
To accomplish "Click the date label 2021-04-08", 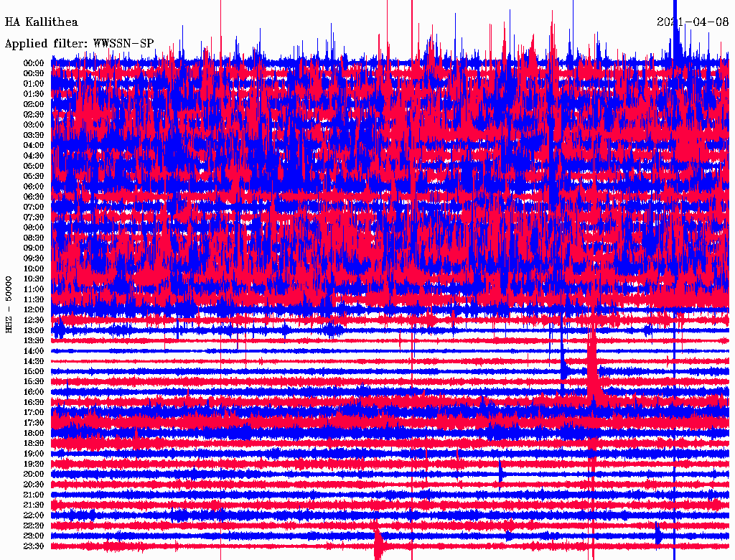I will coord(693,22).
